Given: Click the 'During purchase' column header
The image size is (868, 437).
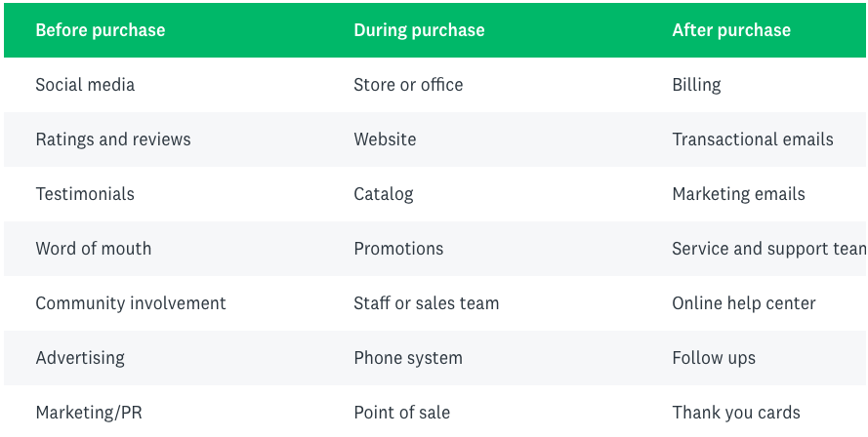Looking at the screenshot, I should point(419,30).
